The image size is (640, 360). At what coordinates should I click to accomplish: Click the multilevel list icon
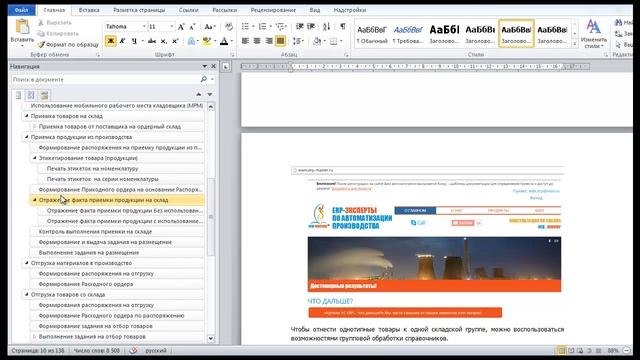[280, 27]
